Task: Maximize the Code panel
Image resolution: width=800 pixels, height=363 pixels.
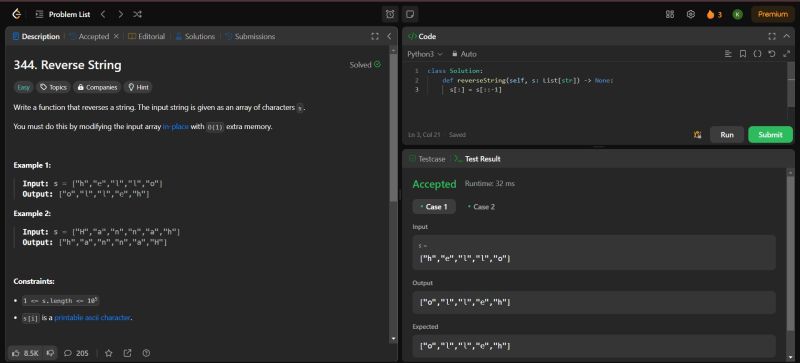Action: pyautogui.click(x=772, y=36)
